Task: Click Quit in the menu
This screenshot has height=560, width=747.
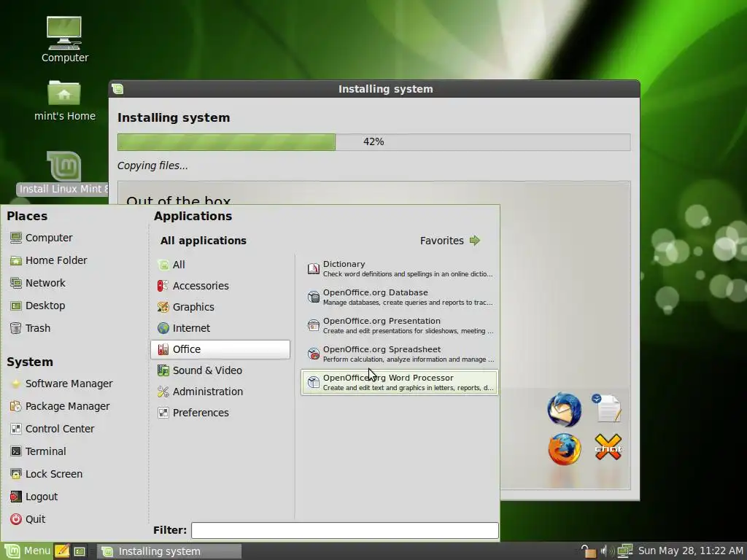Action: (28, 519)
